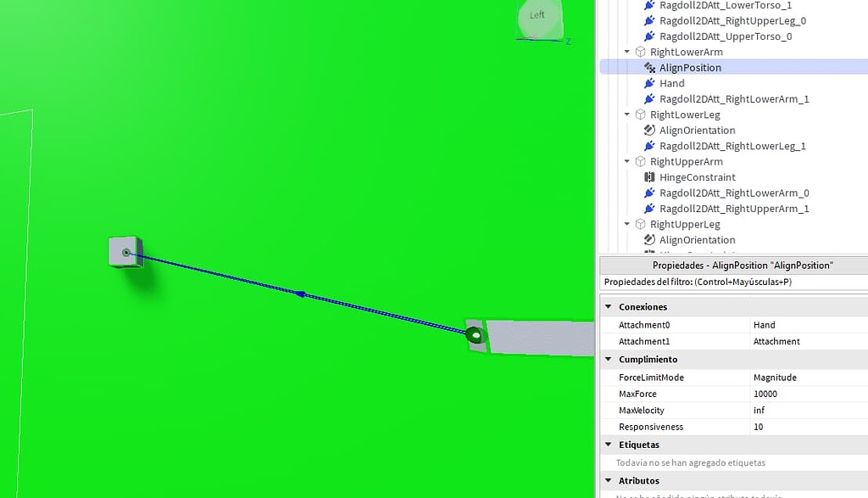Edit the MaxVelocity value inf

[809, 411]
